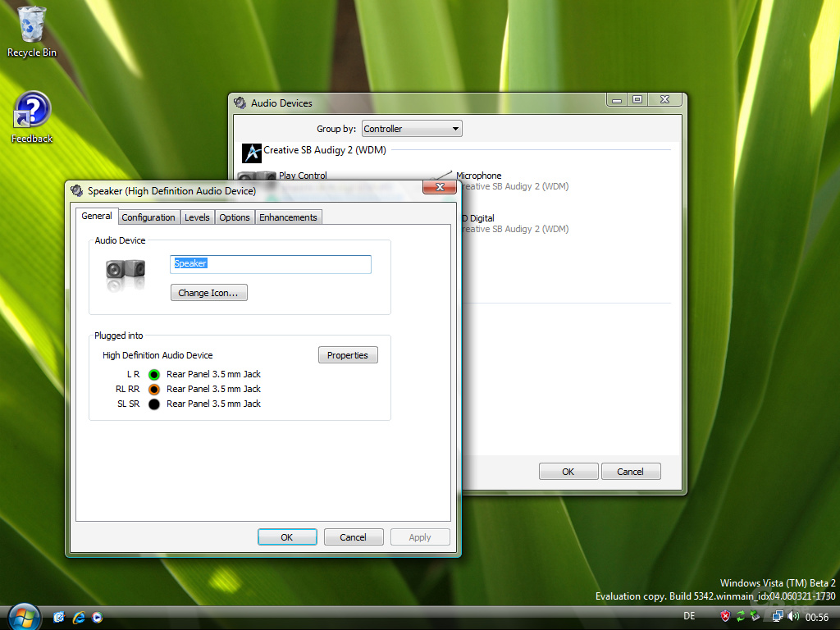
Task: Click the Speaker properties title bar icon
Action: [x=77, y=190]
